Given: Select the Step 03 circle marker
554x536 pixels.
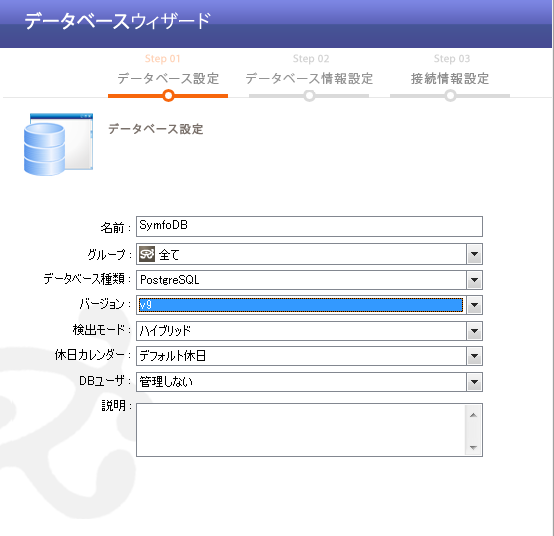Looking at the screenshot, I should [450, 95].
